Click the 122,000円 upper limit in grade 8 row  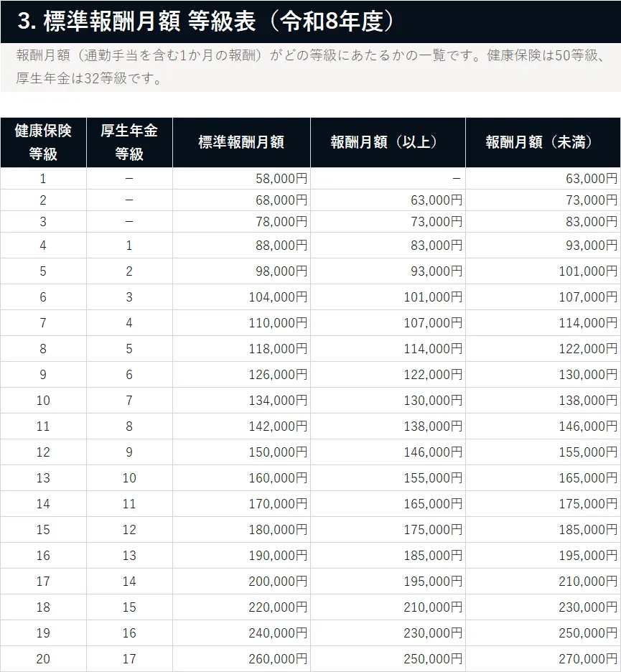[543, 348]
